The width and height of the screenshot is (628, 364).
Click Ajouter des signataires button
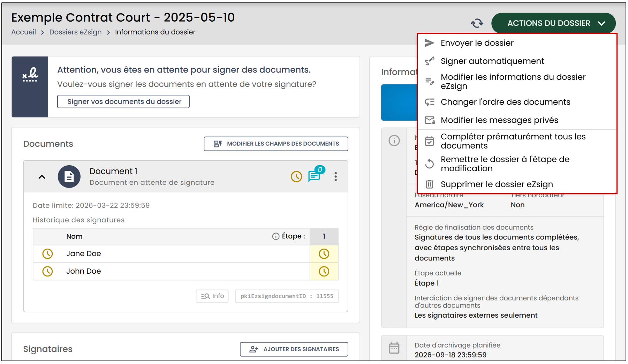coord(294,349)
